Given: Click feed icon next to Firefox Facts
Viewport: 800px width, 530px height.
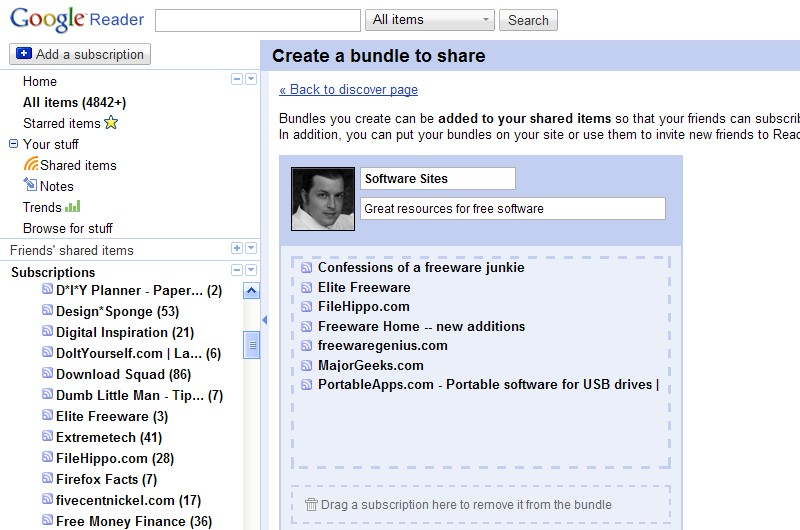Looking at the screenshot, I should tap(47, 478).
